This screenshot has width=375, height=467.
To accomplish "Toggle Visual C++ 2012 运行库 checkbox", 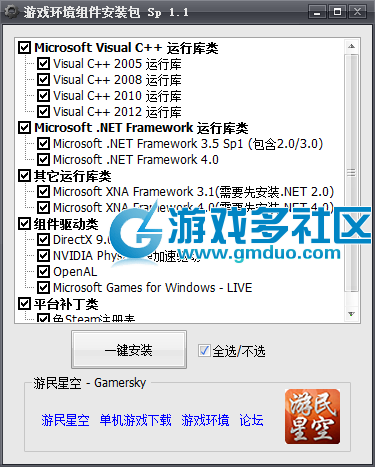I will [44, 111].
